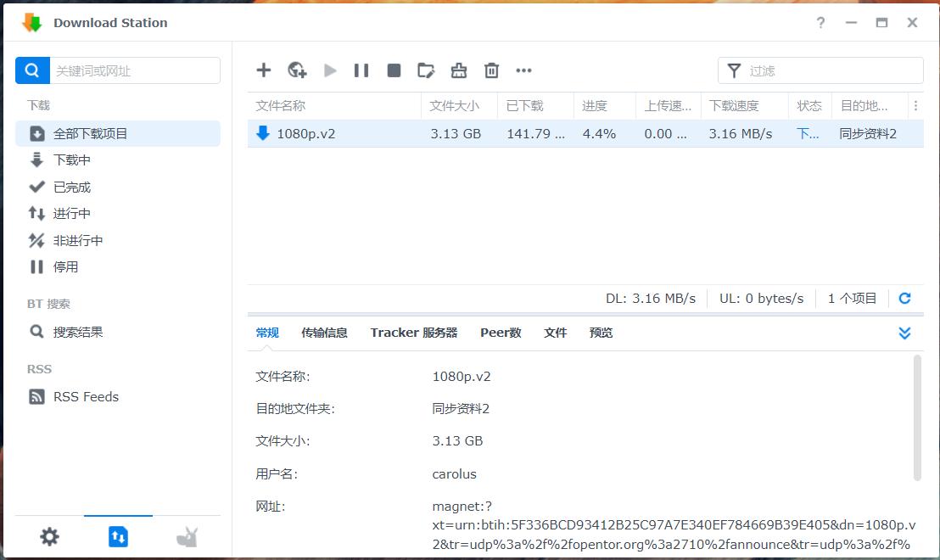Pause the 1080p.v2 download
940x560 pixels.
coord(361,70)
